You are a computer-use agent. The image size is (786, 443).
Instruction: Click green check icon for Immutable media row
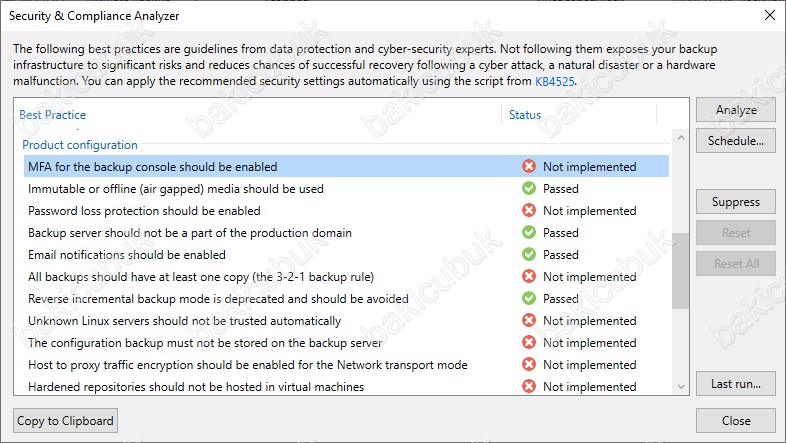coord(528,188)
